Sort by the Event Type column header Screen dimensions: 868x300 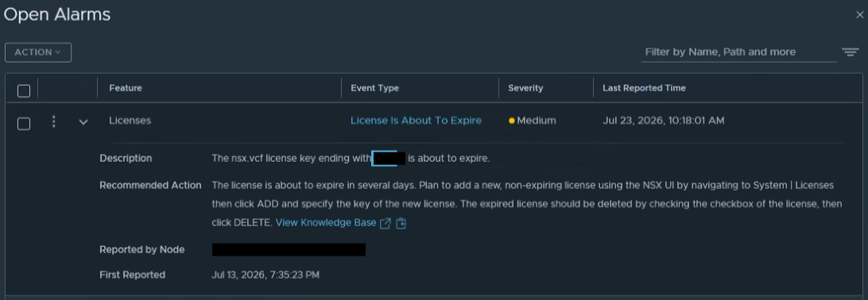374,88
